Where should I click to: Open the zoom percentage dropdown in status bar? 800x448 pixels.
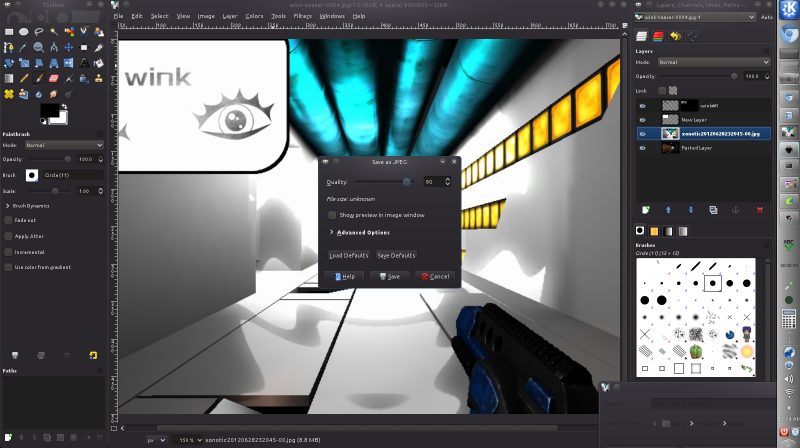187,440
